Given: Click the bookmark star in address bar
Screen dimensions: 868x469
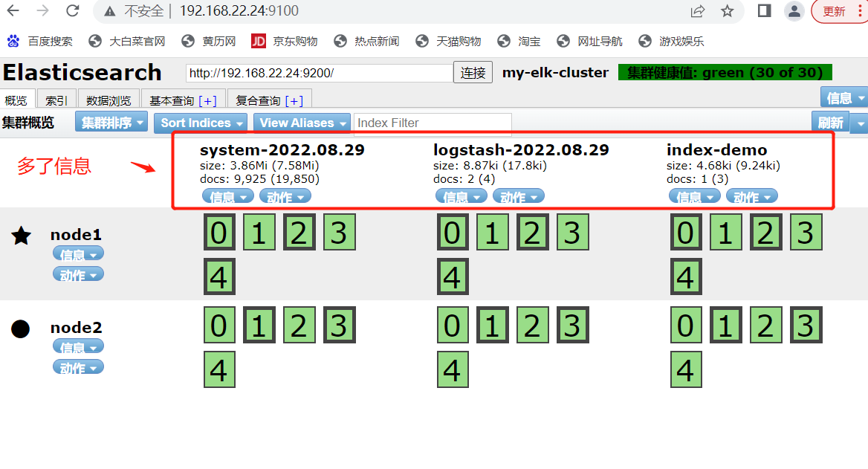Looking at the screenshot, I should tap(727, 12).
